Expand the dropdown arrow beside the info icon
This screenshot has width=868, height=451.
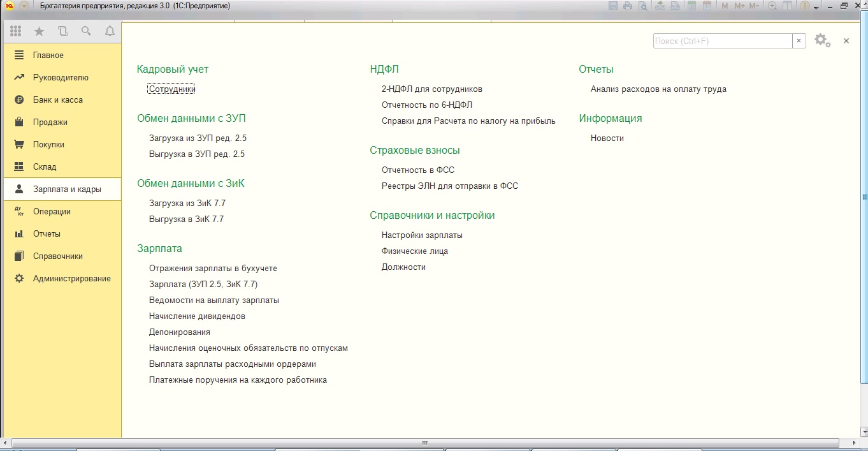816,6
